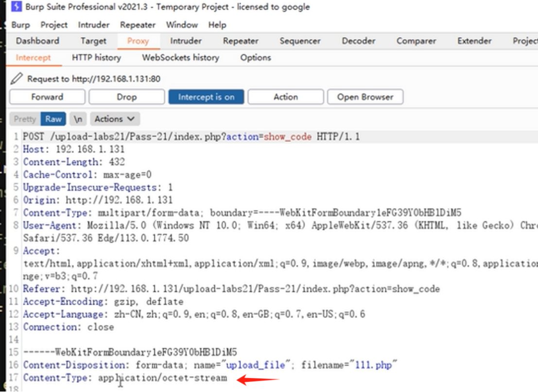Open the Extender tab
This screenshot has height=392, width=538.
[474, 41]
